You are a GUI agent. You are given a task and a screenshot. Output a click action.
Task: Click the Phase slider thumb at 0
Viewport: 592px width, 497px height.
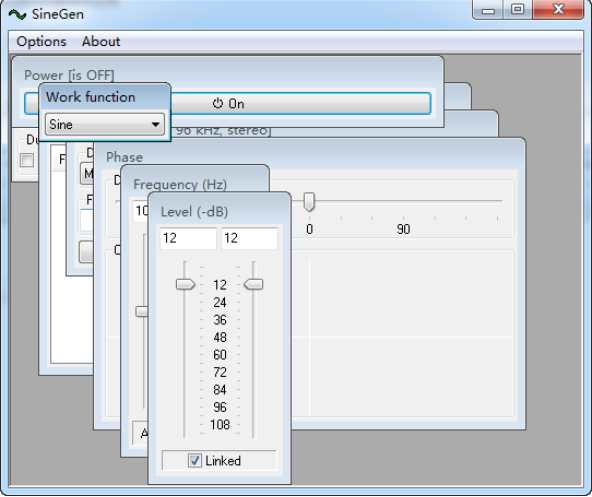click(309, 202)
